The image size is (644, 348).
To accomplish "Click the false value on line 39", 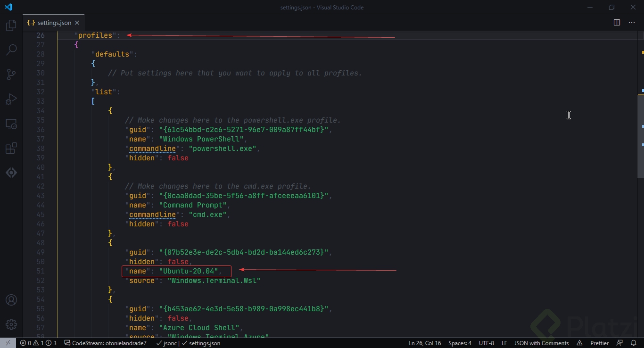I will (x=178, y=158).
